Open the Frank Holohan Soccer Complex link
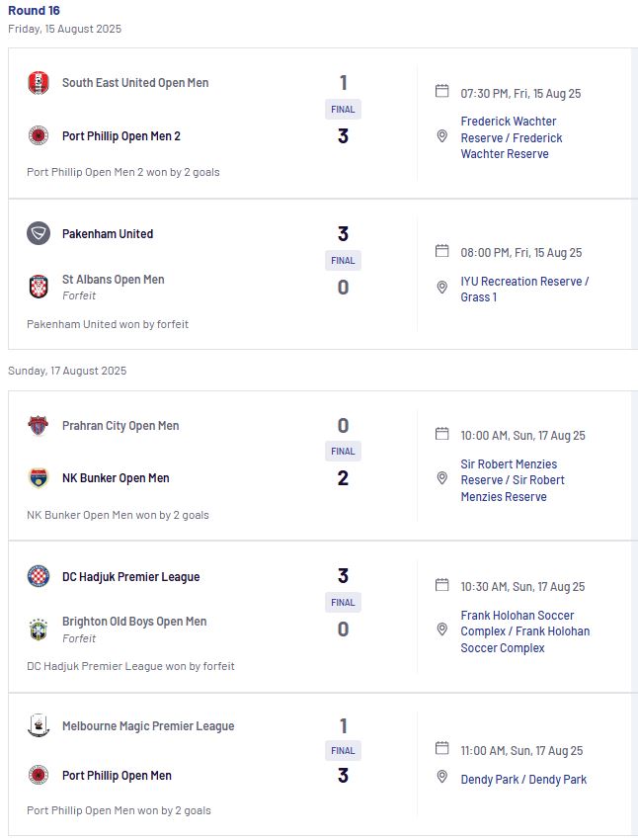 [x=525, y=631]
